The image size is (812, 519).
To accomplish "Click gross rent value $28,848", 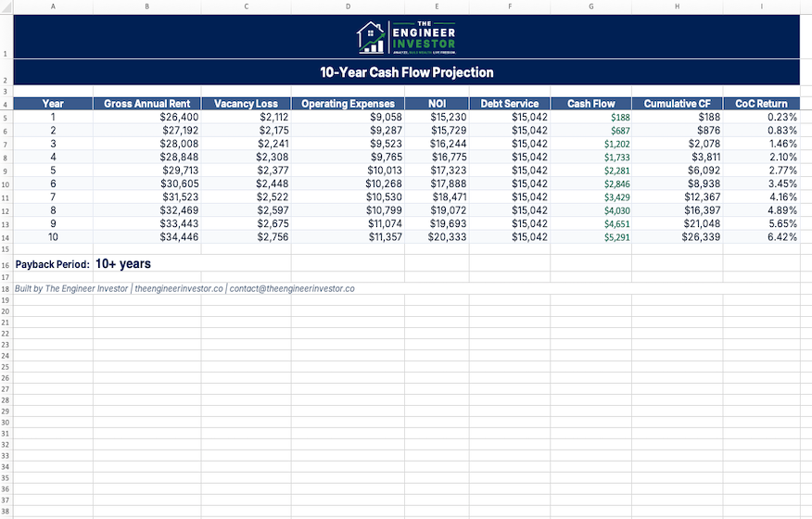I will [179, 157].
